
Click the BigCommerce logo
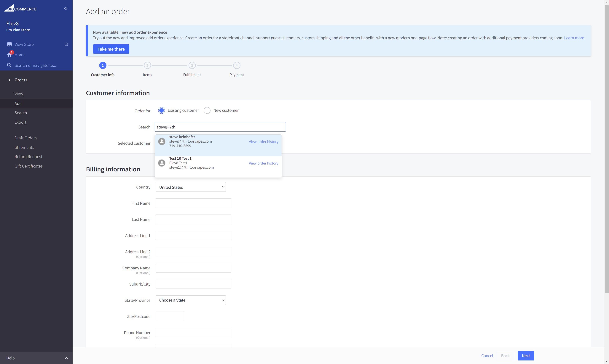pos(20,9)
